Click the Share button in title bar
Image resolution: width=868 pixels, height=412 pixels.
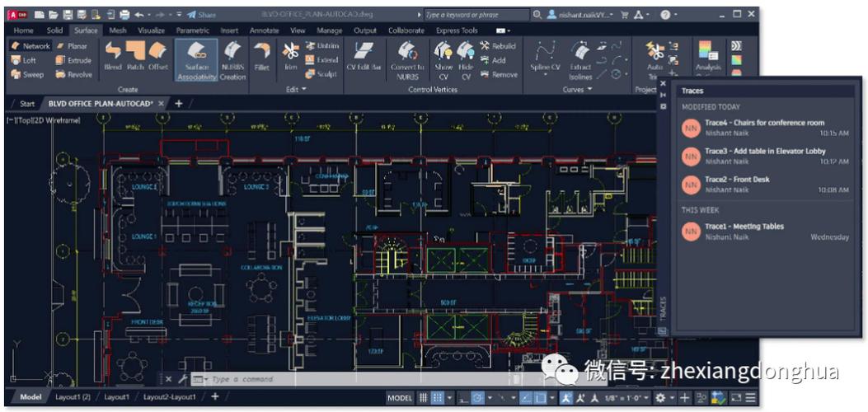pos(201,14)
